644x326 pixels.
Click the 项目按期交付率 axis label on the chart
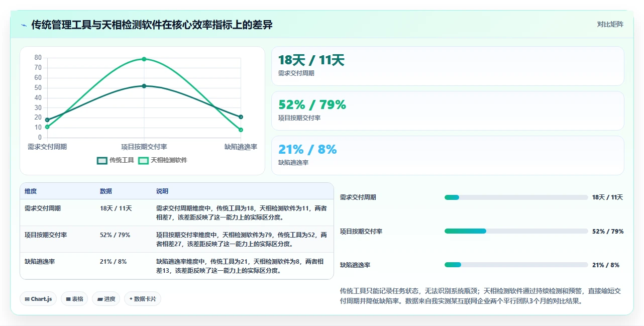144,147
